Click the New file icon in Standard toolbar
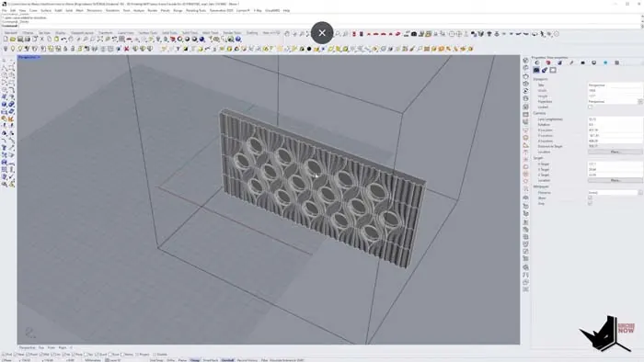Image resolution: width=644 pixels, height=362 pixels. [x=6, y=39]
